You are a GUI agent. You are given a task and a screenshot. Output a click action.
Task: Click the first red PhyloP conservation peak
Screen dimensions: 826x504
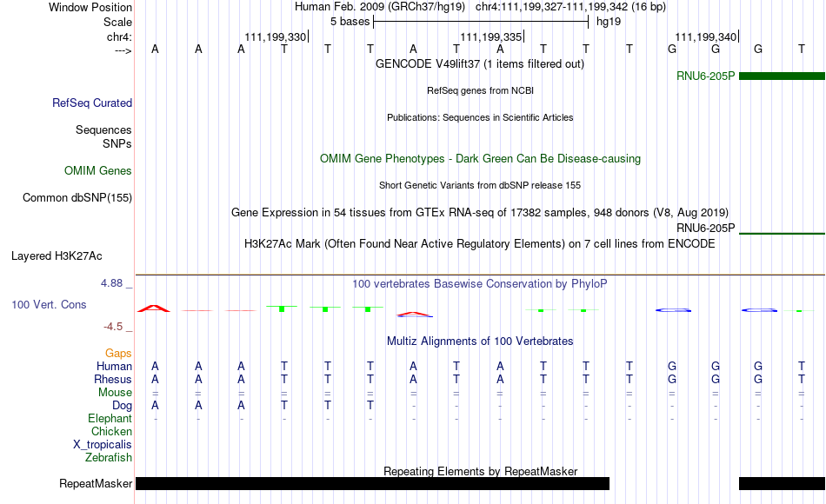click(154, 308)
